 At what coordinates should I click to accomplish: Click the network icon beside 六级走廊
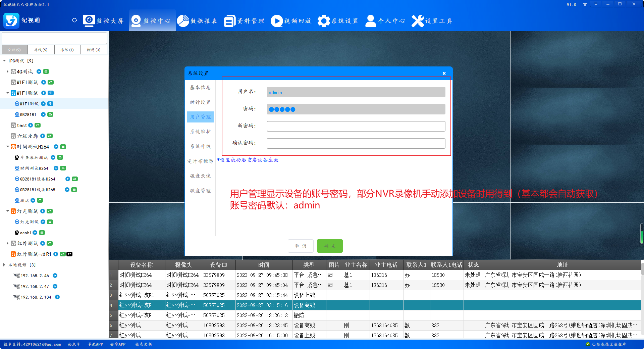(50, 136)
